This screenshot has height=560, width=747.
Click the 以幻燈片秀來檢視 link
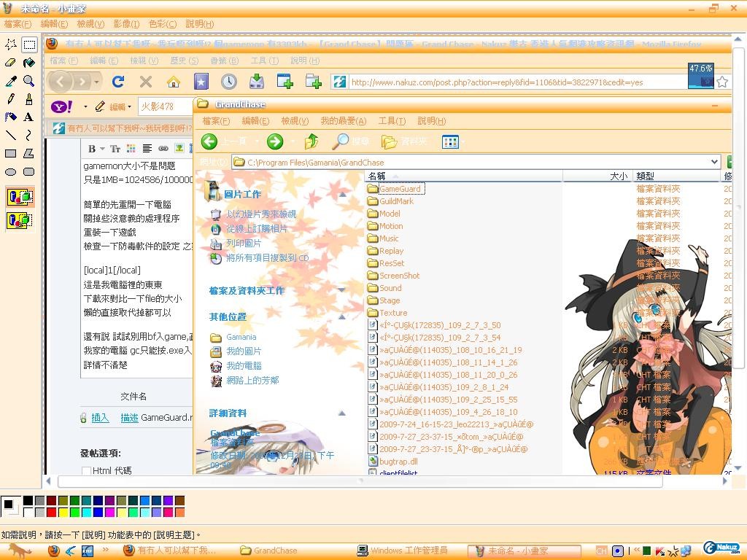pyautogui.click(x=261, y=214)
